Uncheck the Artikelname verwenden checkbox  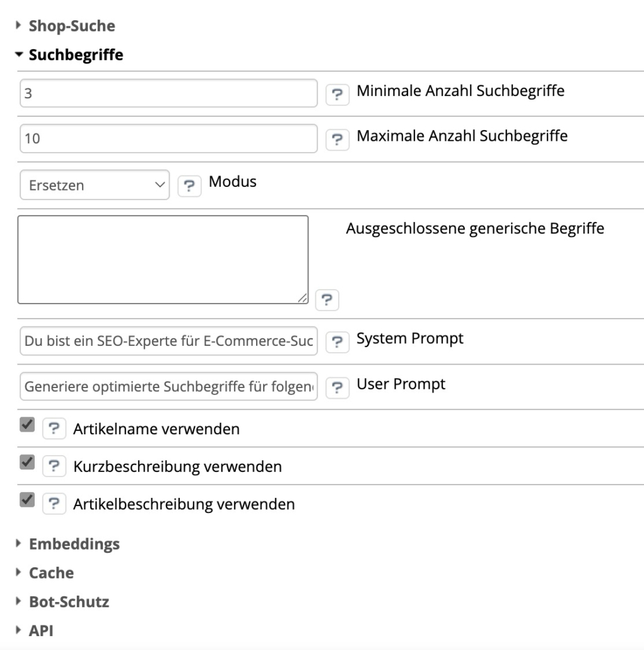[x=27, y=426]
